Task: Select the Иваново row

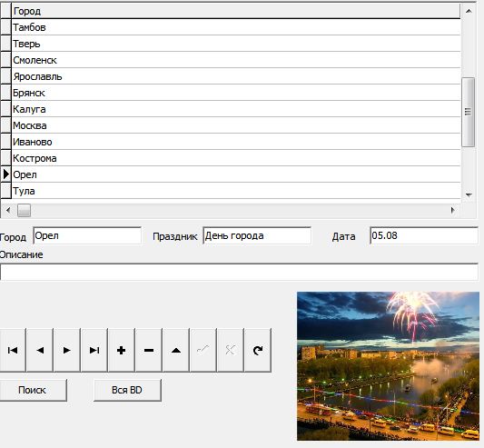Action: (236, 142)
